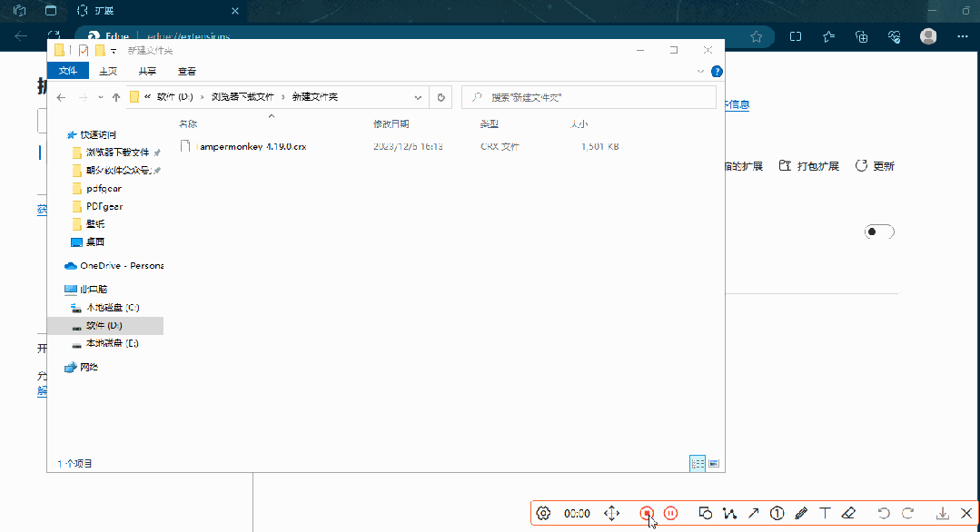
Task: Open 软件 (D:) drive in sidebar
Action: (x=104, y=326)
